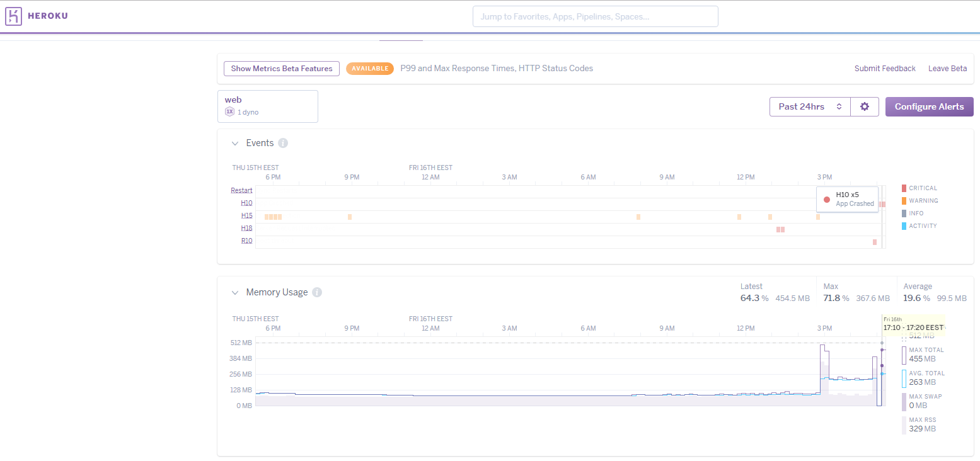Open the H10 error code link

[246, 203]
